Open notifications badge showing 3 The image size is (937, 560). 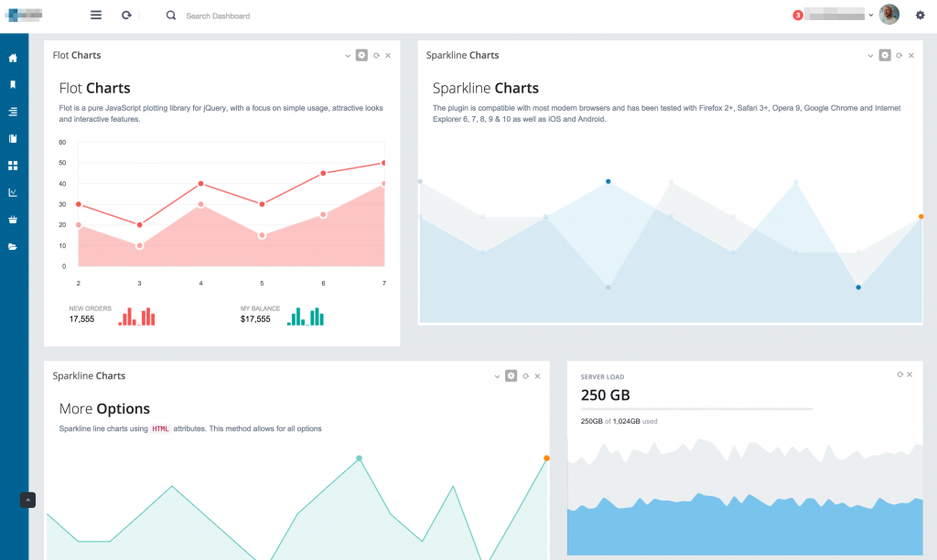[x=798, y=15]
